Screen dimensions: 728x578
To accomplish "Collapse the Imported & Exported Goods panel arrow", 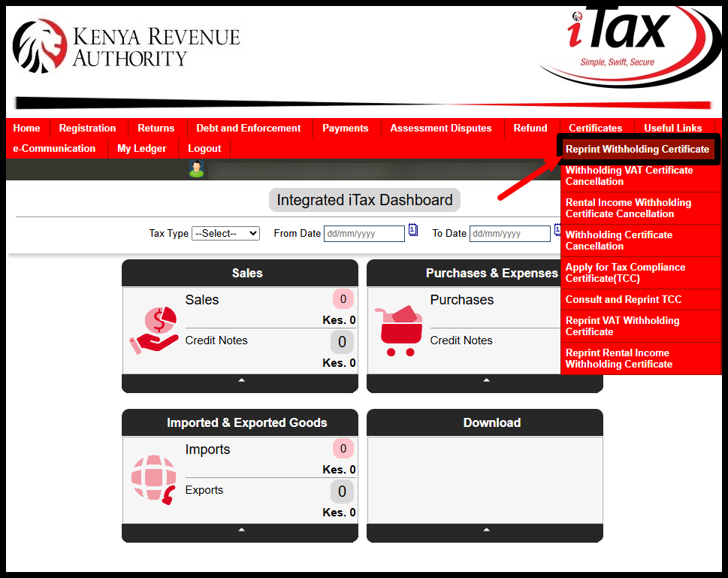I will coord(241,530).
